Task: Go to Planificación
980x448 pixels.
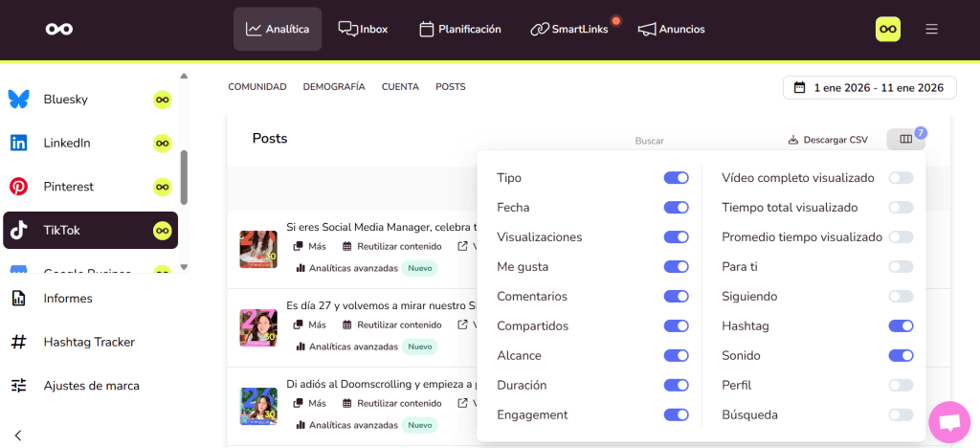Action: pyautogui.click(x=460, y=29)
